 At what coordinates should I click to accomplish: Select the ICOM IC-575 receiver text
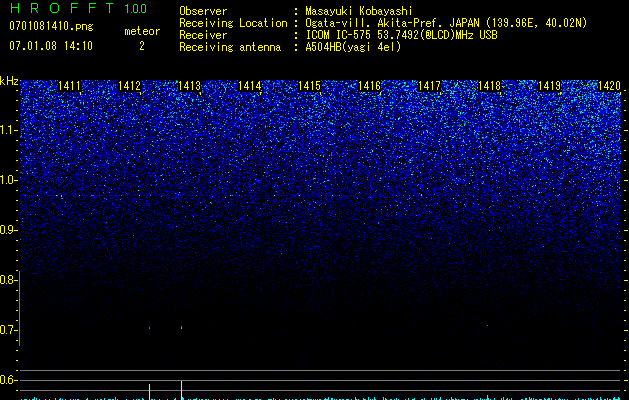pyautogui.click(x=401, y=35)
